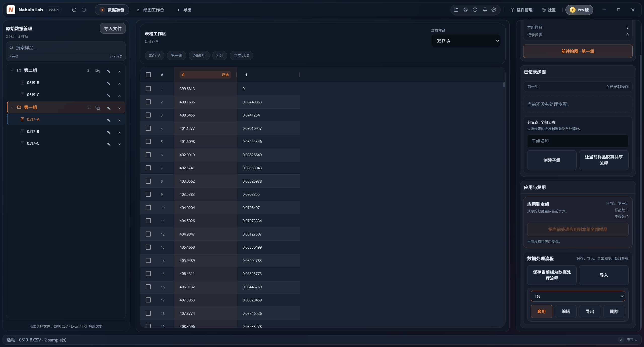Check the checkbox for row 5
This screenshot has height=347, width=644.
pos(148,141)
